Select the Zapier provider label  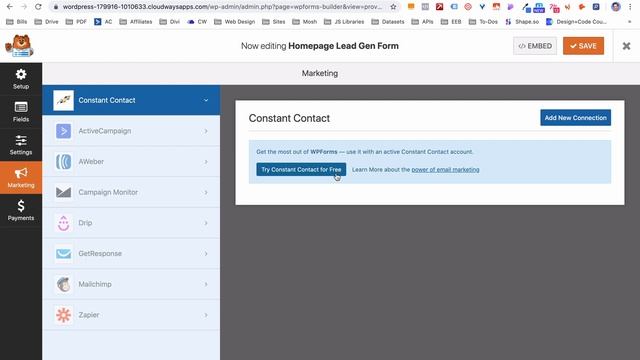[x=89, y=315]
